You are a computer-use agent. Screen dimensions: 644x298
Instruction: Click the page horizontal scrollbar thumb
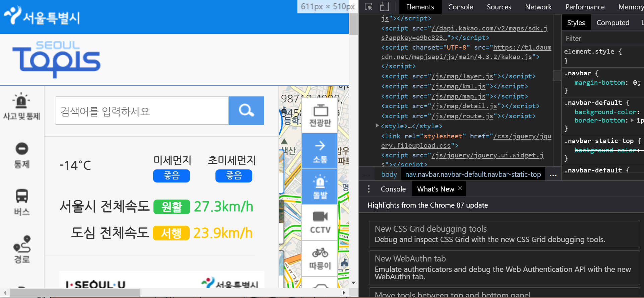[75, 293]
